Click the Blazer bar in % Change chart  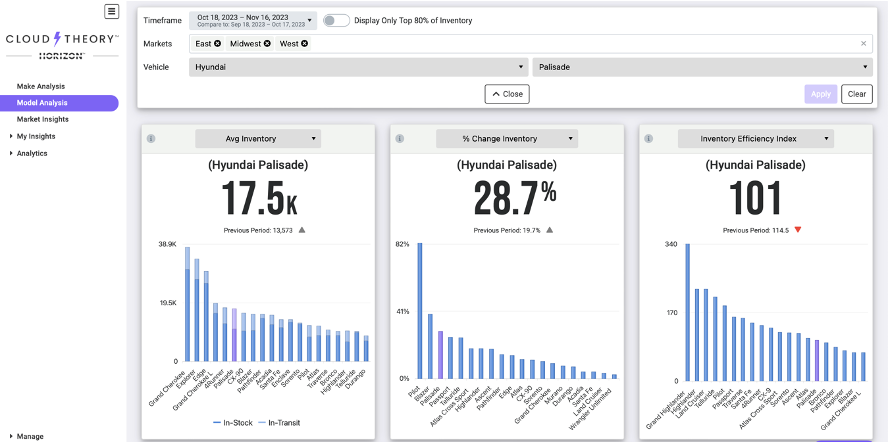tap(430, 346)
